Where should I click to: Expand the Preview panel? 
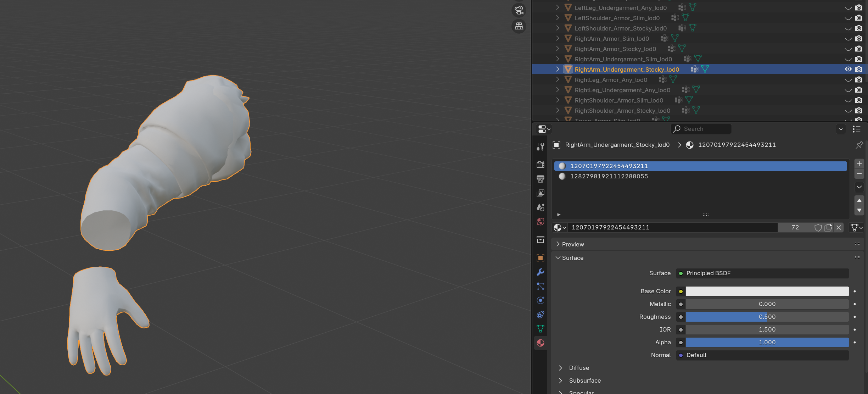coord(573,244)
